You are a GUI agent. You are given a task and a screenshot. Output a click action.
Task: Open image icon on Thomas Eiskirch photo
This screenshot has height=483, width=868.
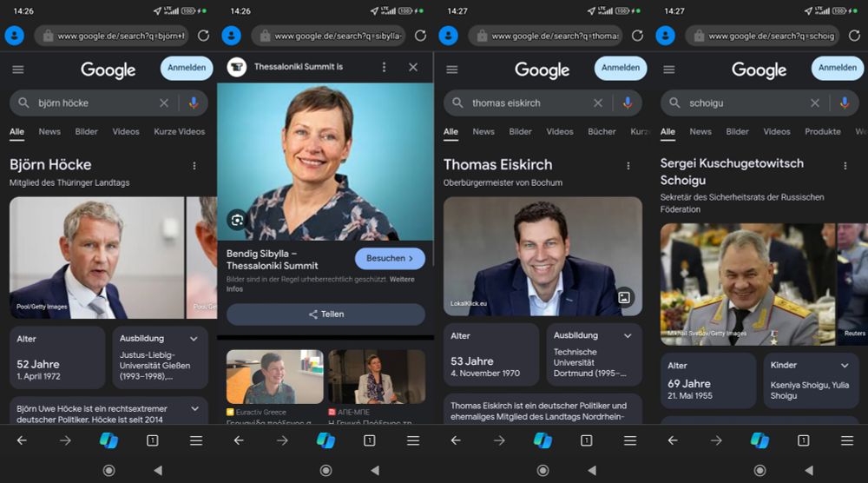click(x=624, y=297)
